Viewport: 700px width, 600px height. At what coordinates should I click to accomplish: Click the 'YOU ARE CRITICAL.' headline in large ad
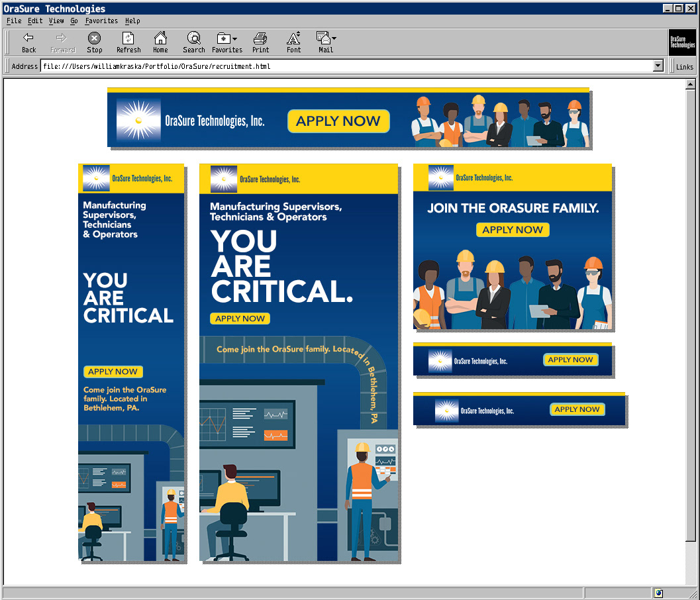pos(281,266)
